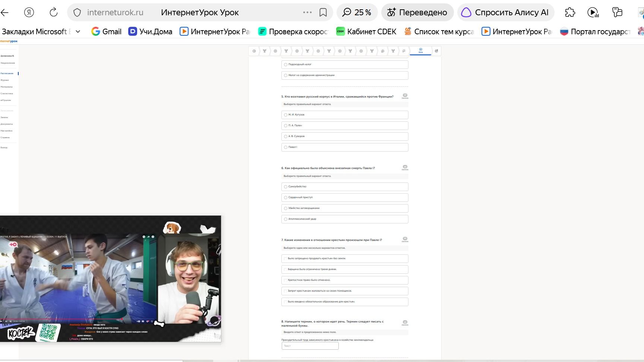
Task: Expand the Закладки Microsoft bookmarks folder chevron
Action: 78,32
